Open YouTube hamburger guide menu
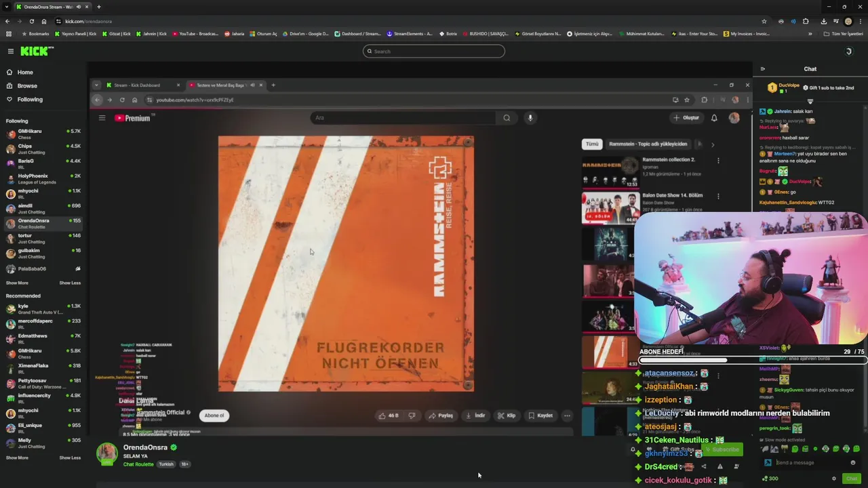The image size is (868, 488). coord(102,118)
